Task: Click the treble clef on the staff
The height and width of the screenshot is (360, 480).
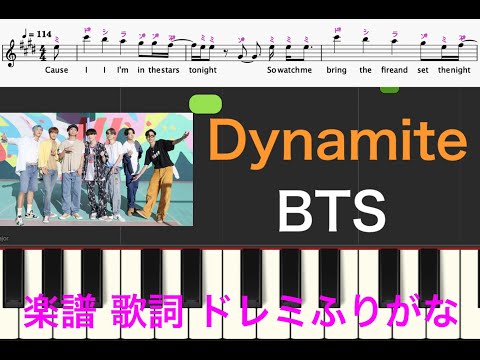Action: pos(12,53)
